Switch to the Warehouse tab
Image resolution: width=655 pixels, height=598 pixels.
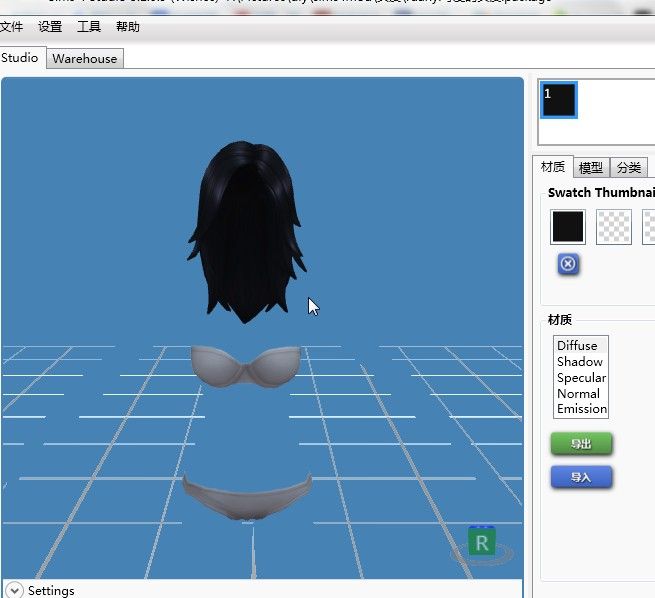[85, 58]
